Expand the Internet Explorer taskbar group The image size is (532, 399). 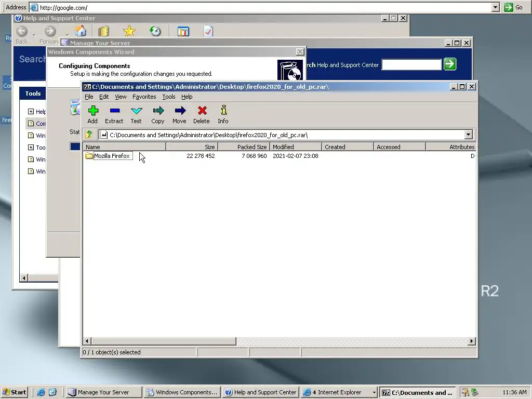click(374, 393)
